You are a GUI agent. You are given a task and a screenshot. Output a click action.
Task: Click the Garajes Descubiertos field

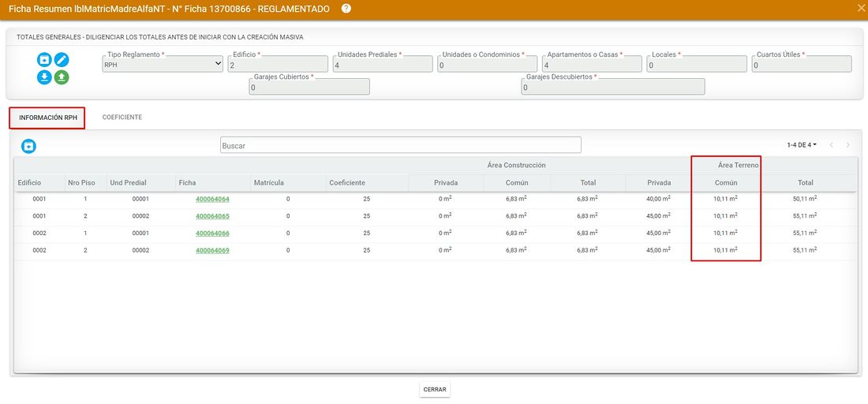click(613, 87)
